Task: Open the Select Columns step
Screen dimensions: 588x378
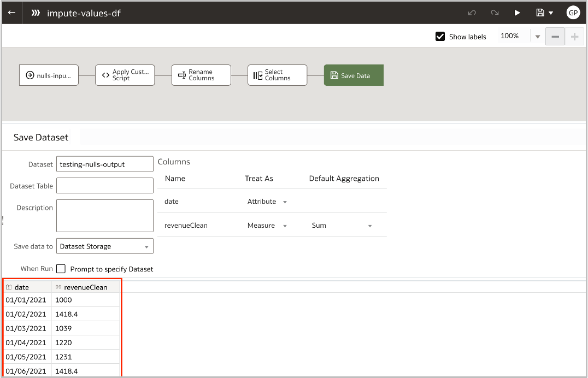Action: coord(277,75)
